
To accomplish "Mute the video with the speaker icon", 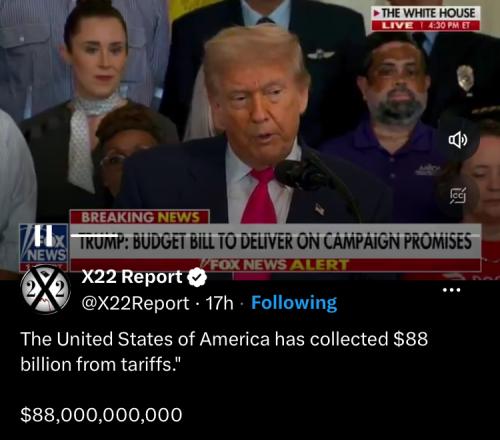I will (458, 140).
